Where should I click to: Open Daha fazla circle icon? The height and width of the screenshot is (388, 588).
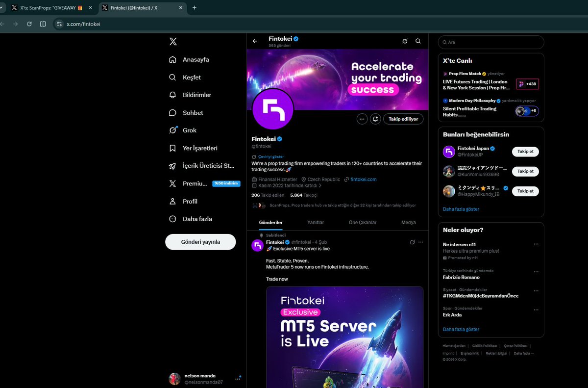coord(172,219)
